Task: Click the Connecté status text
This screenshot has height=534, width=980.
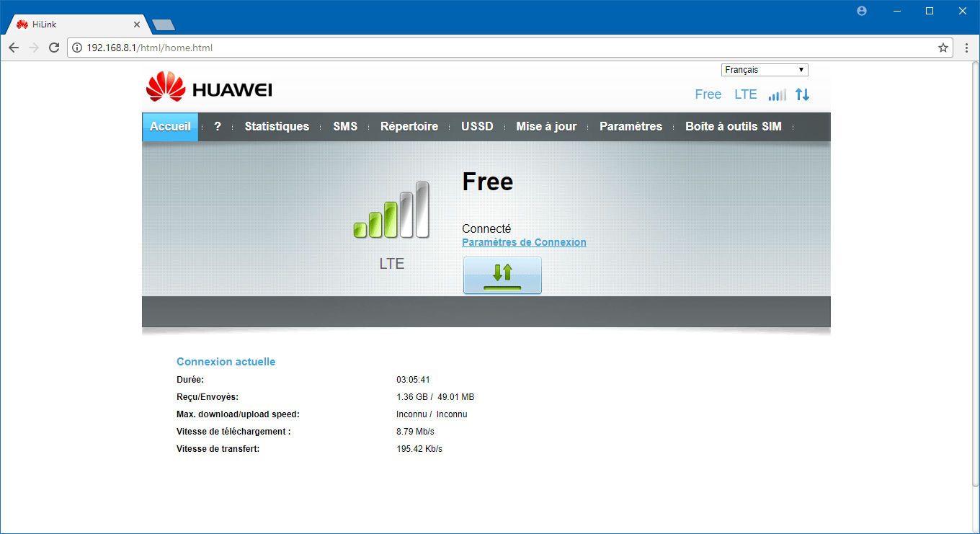Action: click(486, 229)
